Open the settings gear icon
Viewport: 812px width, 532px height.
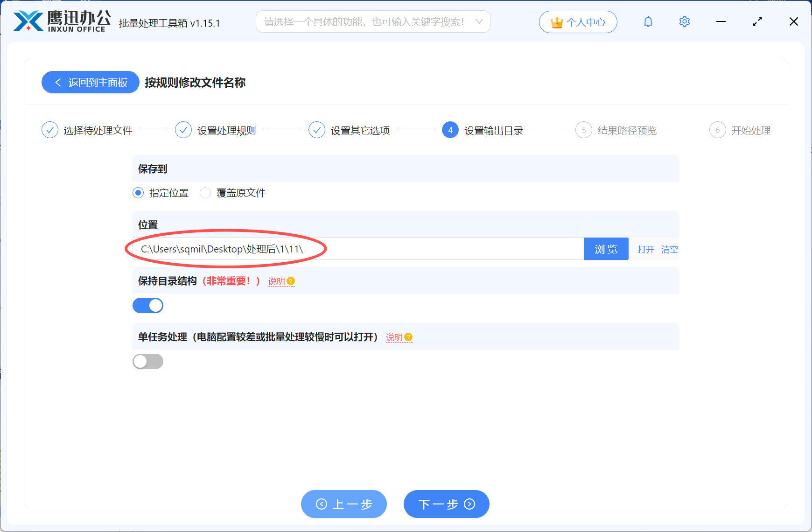click(685, 21)
